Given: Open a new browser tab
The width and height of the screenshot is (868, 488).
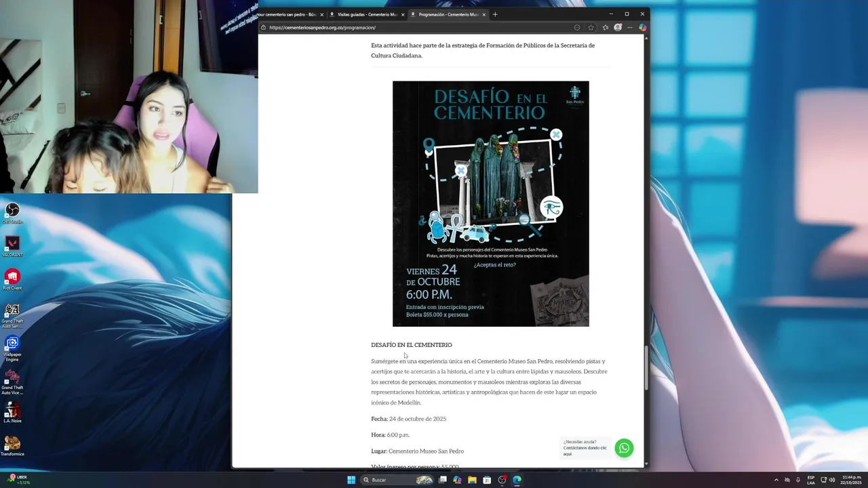Looking at the screenshot, I should (495, 14).
